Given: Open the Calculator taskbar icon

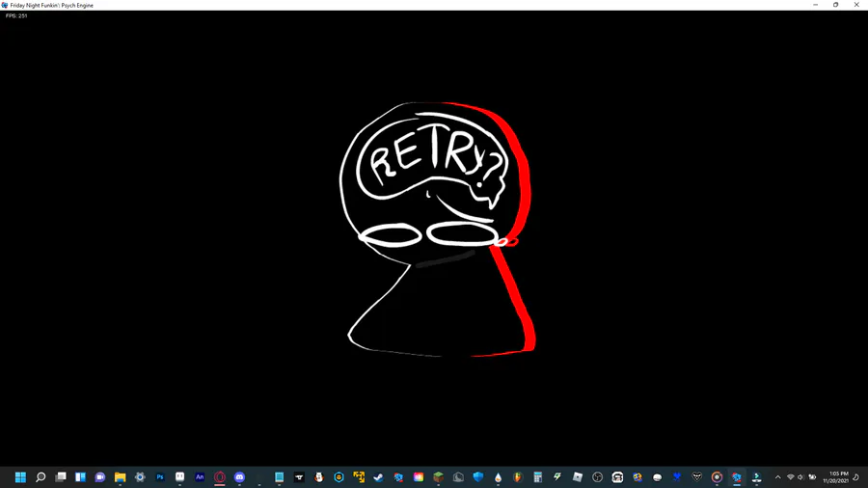Looking at the screenshot, I should (537, 477).
